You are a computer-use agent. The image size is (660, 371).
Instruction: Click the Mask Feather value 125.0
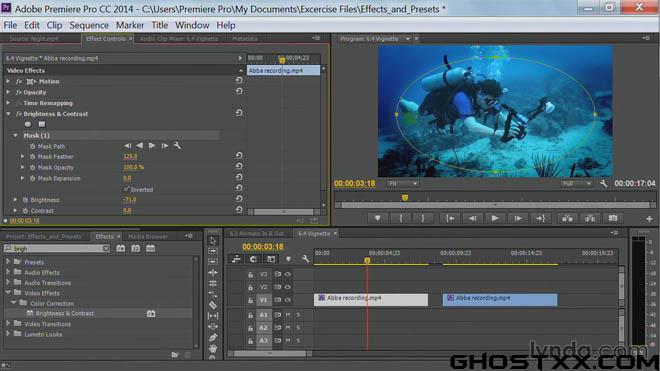point(130,156)
